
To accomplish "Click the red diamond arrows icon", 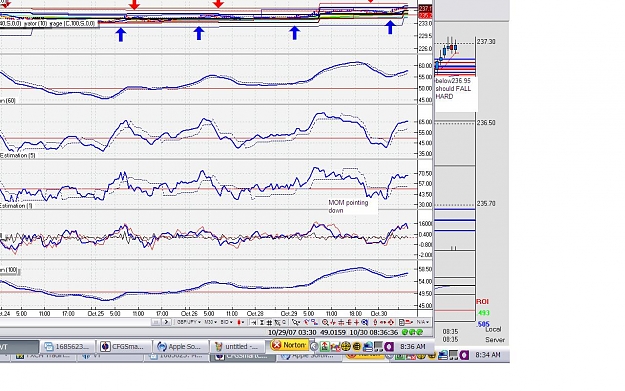I will click(x=391, y=322).
